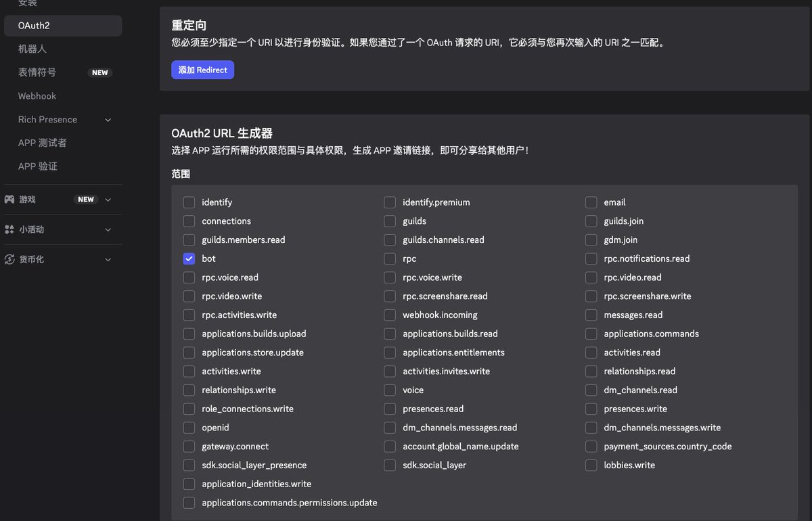
Task: Tick the activities.write checkbox
Action: [x=189, y=371]
